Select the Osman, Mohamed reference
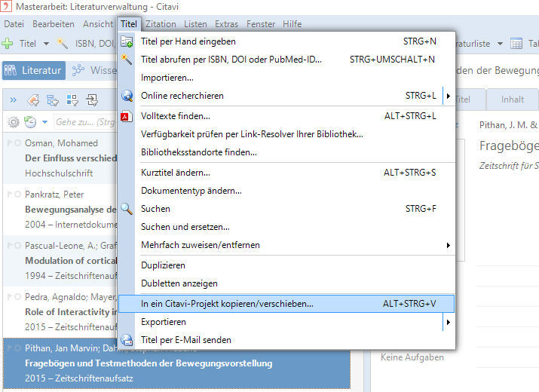This screenshot has width=539, height=392. (60, 158)
